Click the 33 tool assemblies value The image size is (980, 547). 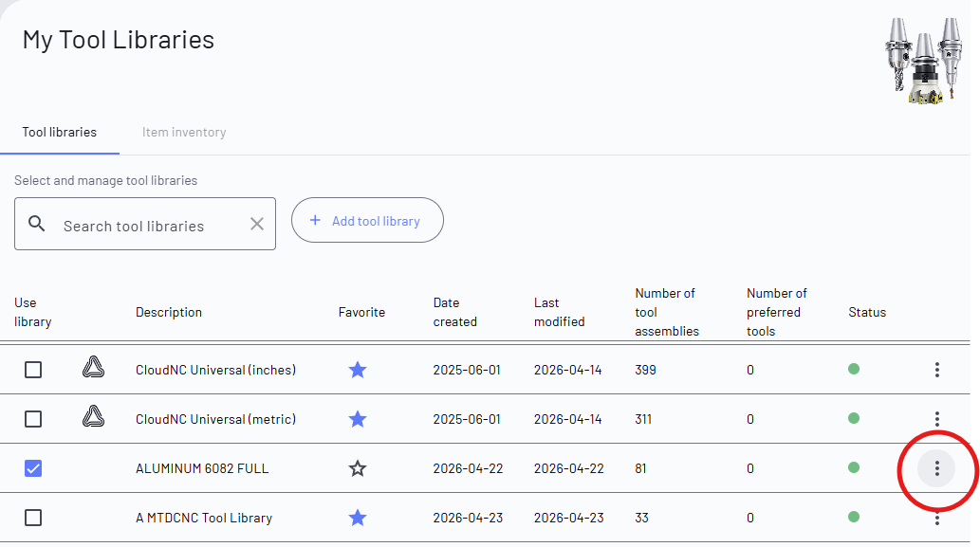click(642, 518)
